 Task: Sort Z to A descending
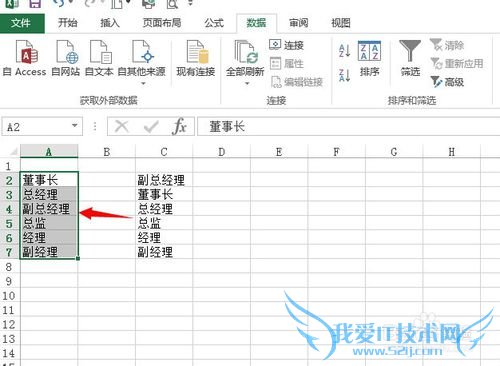pyautogui.click(x=344, y=75)
